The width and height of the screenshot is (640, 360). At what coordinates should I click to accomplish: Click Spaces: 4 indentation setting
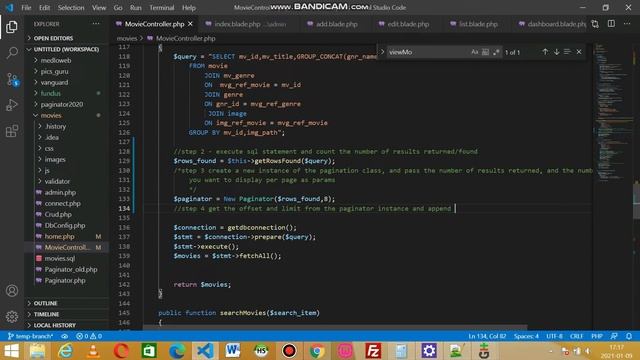(526, 336)
